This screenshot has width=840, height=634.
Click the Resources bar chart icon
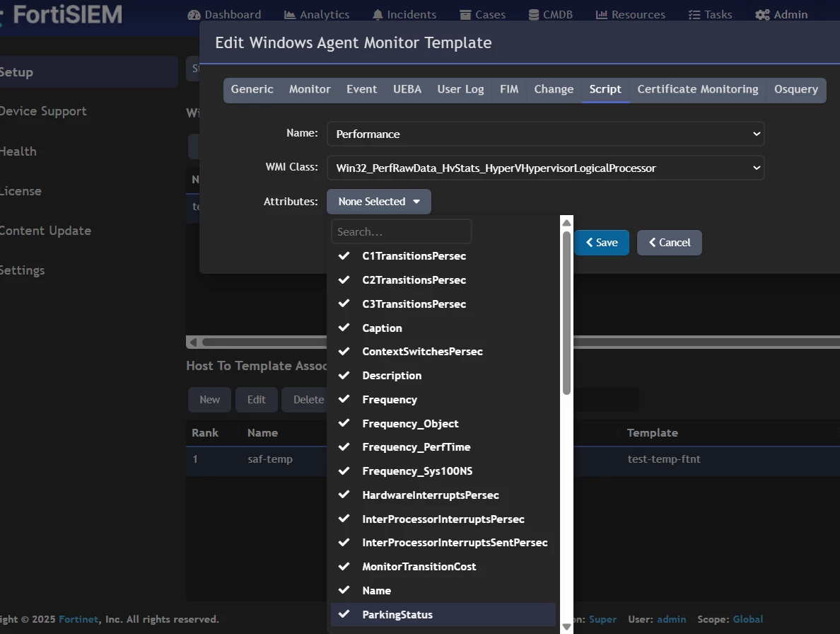click(602, 15)
